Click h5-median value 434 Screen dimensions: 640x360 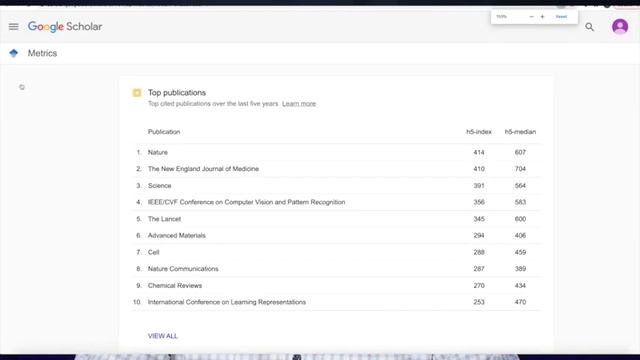point(520,285)
